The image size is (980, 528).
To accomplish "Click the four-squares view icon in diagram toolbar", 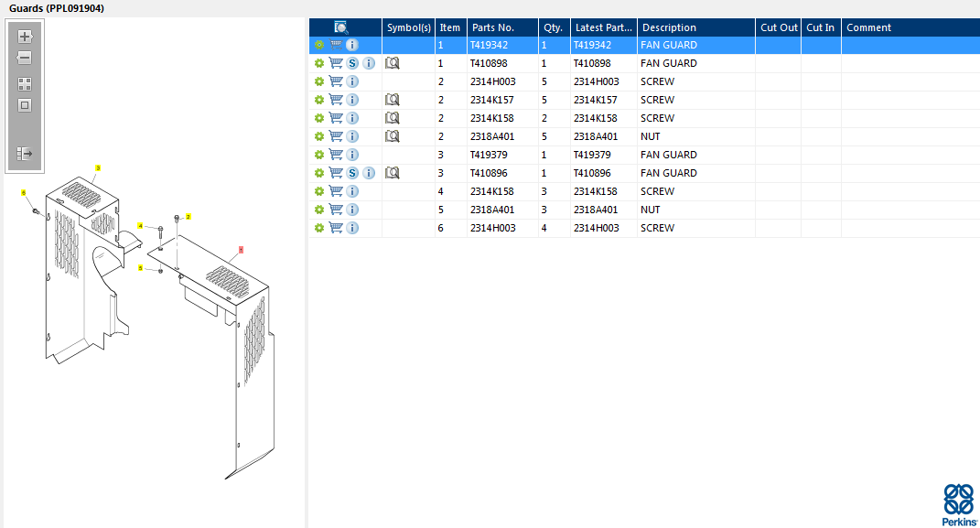I will pyautogui.click(x=25, y=83).
